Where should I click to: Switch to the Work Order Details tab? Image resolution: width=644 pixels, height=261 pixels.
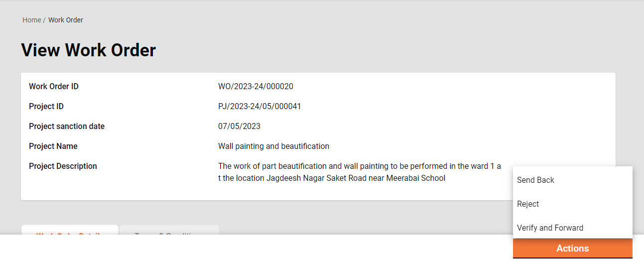click(70, 230)
